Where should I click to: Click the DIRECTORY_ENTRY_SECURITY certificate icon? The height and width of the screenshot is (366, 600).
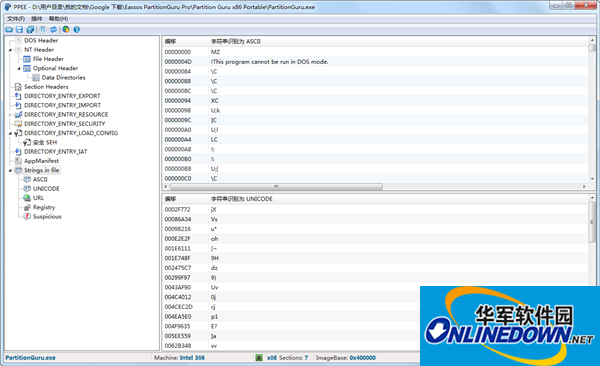18,124
